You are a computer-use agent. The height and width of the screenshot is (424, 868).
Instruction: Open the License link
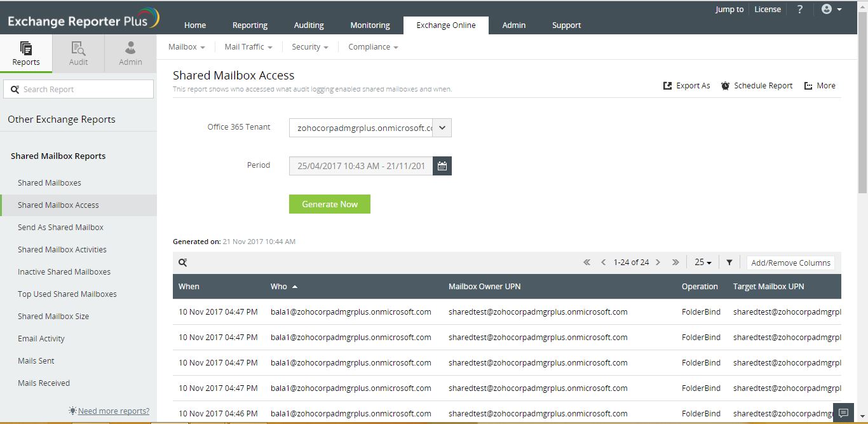(x=768, y=10)
